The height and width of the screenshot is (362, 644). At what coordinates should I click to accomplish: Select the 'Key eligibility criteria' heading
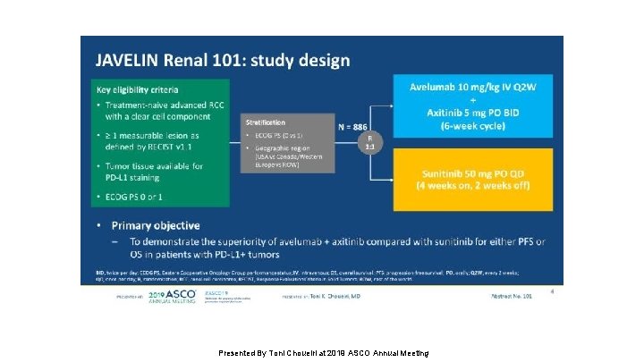coord(137,90)
